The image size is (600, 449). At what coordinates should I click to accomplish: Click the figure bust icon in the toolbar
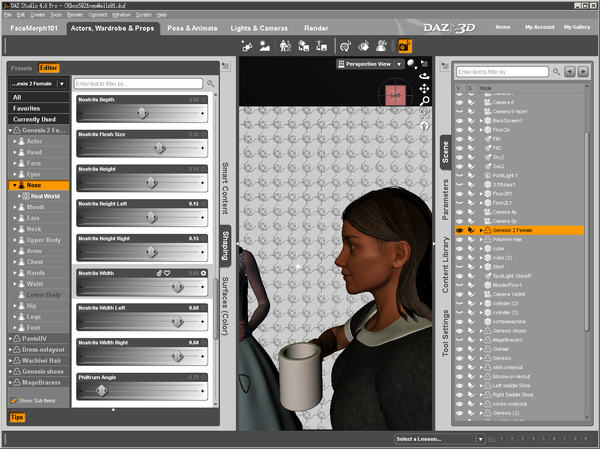[x=381, y=46]
